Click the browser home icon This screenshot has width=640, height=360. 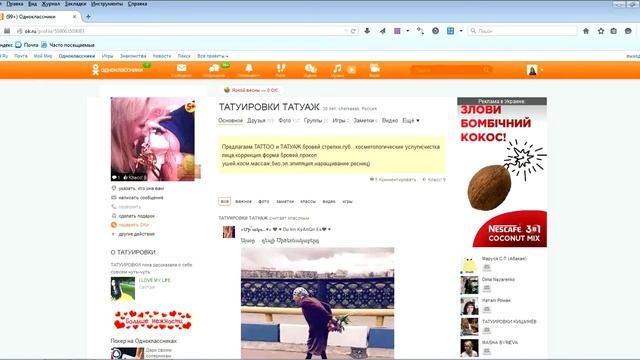tap(586, 31)
